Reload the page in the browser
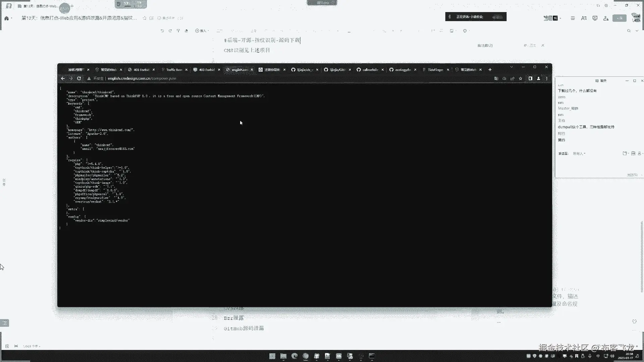644x362 pixels. 79,78
